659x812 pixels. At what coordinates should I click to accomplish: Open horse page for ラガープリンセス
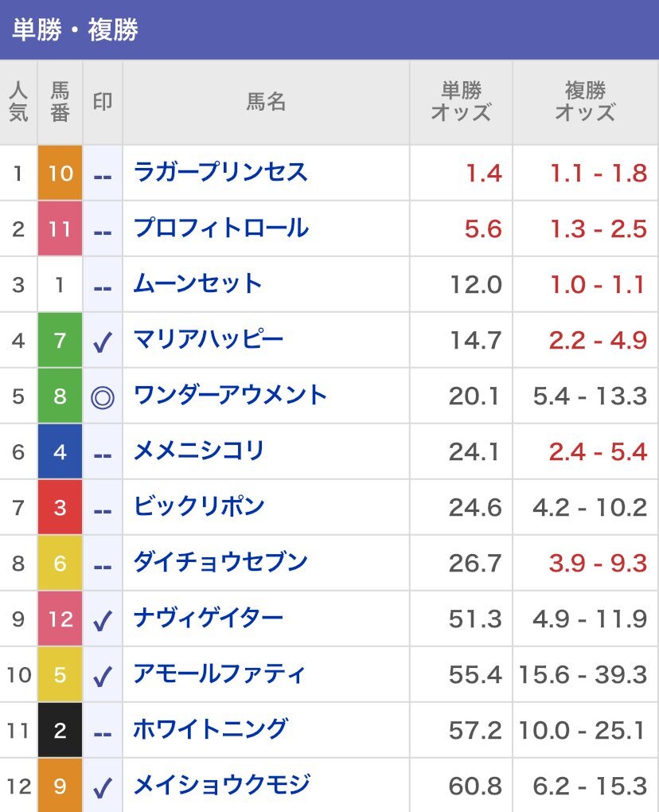tap(220, 173)
